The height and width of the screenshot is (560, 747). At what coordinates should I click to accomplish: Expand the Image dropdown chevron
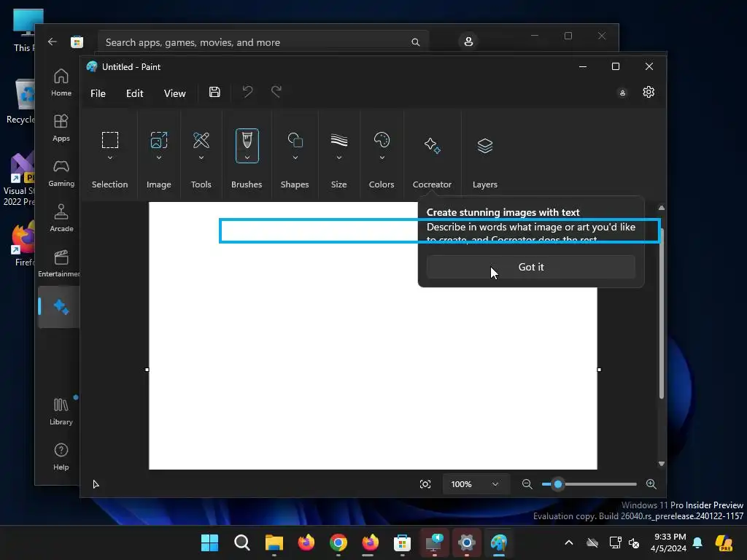[158, 157]
